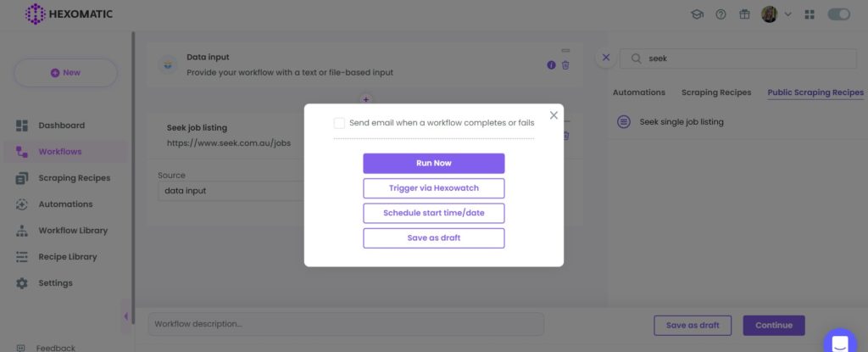Open the apps grid icon
Screen dimensions: 868x352
(810, 14)
